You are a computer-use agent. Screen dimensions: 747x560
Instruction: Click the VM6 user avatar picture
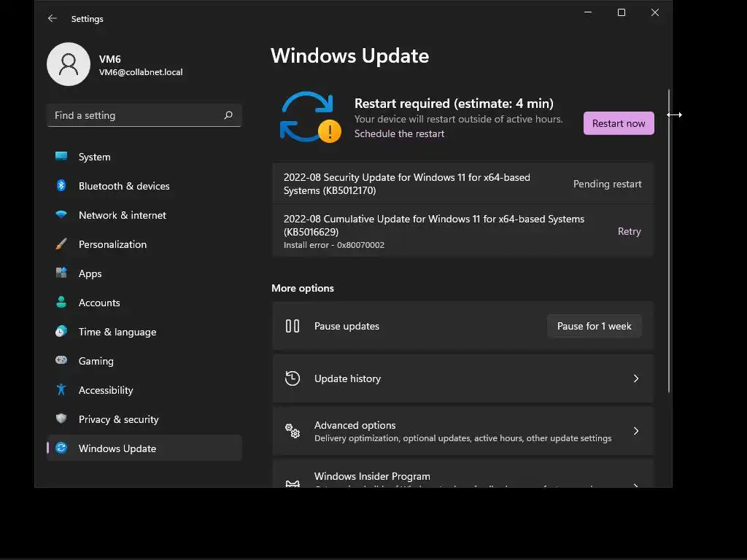coord(69,64)
